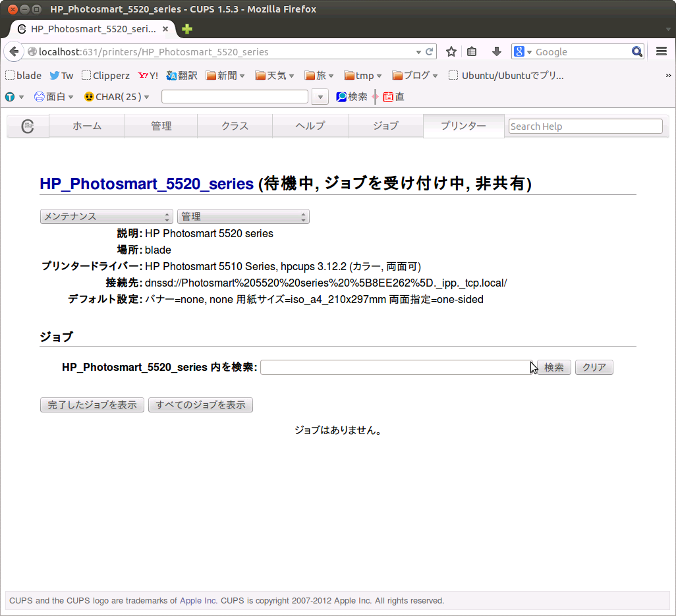Go to the ヘルプ tab
Screen dimensions: 676x616
(310, 126)
